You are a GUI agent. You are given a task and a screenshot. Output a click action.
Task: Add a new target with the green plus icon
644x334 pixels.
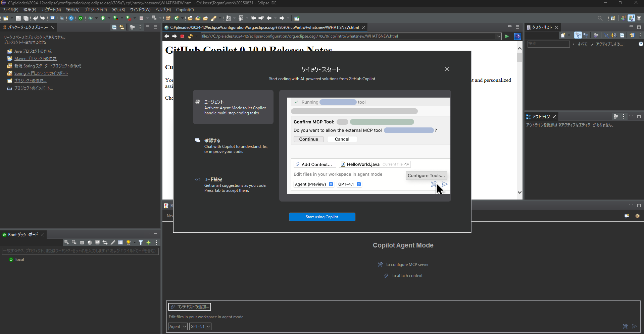pos(148,242)
